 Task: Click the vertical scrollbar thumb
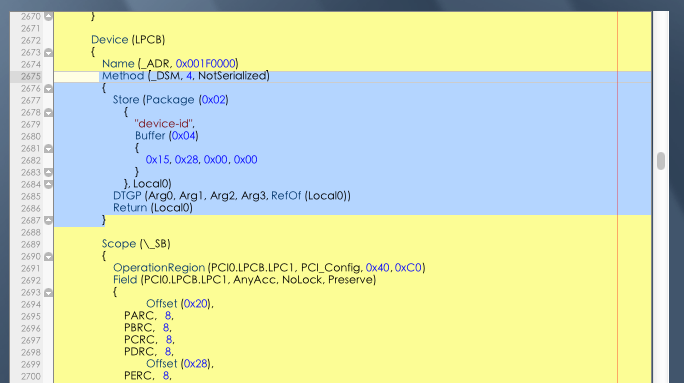[x=661, y=161]
